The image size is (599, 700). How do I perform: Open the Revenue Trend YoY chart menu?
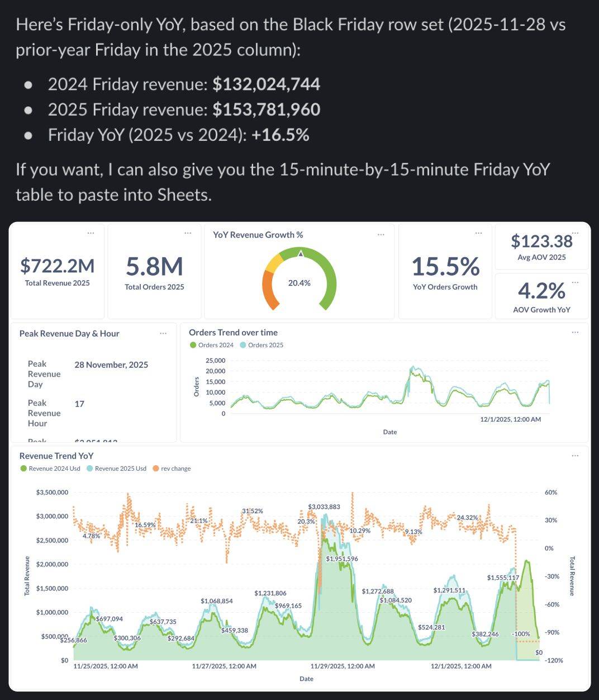575,456
